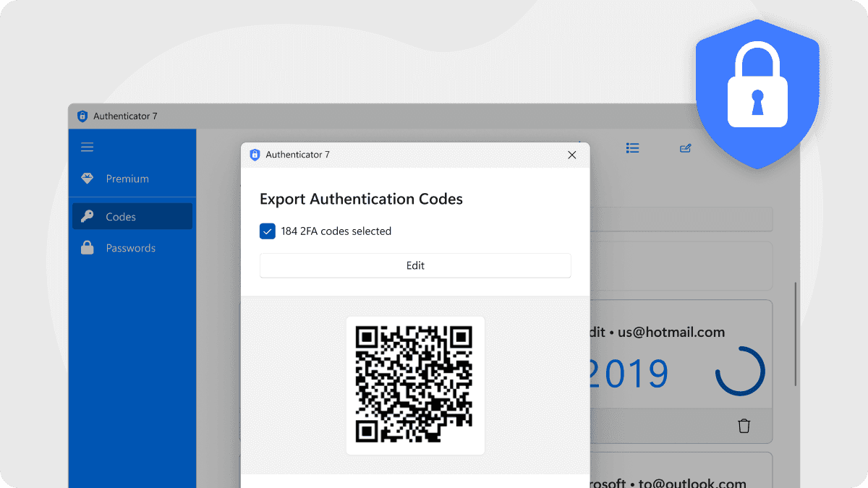
Task: Open the hamburger menu in sidebar
Action: point(87,147)
